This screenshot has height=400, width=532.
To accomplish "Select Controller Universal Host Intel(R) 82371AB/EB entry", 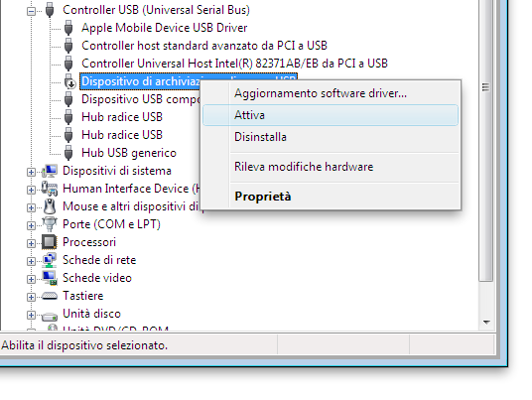I will [x=234, y=64].
